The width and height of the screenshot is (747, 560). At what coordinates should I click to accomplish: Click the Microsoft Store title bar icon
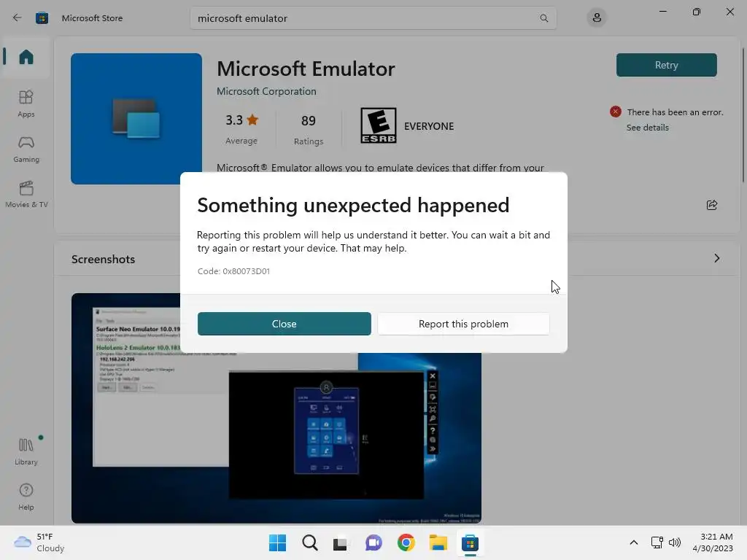pos(42,18)
